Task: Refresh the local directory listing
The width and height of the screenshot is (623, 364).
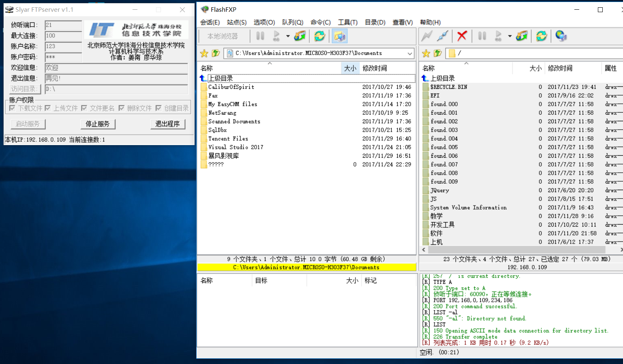Action: pyautogui.click(x=319, y=36)
